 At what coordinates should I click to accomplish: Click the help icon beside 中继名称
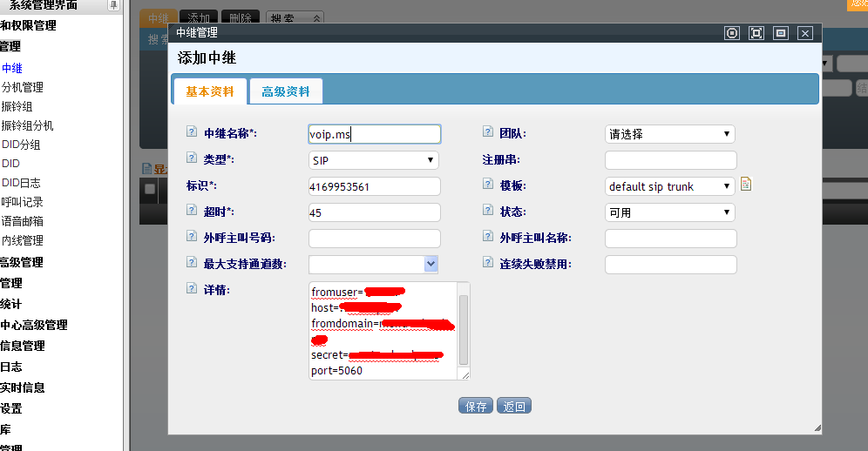[x=192, y=132]
